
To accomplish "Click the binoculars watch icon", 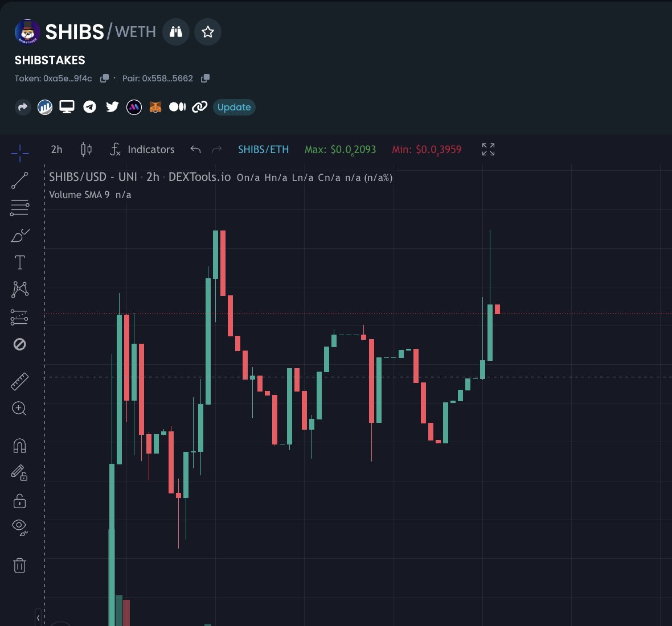I will coord(176,32).
